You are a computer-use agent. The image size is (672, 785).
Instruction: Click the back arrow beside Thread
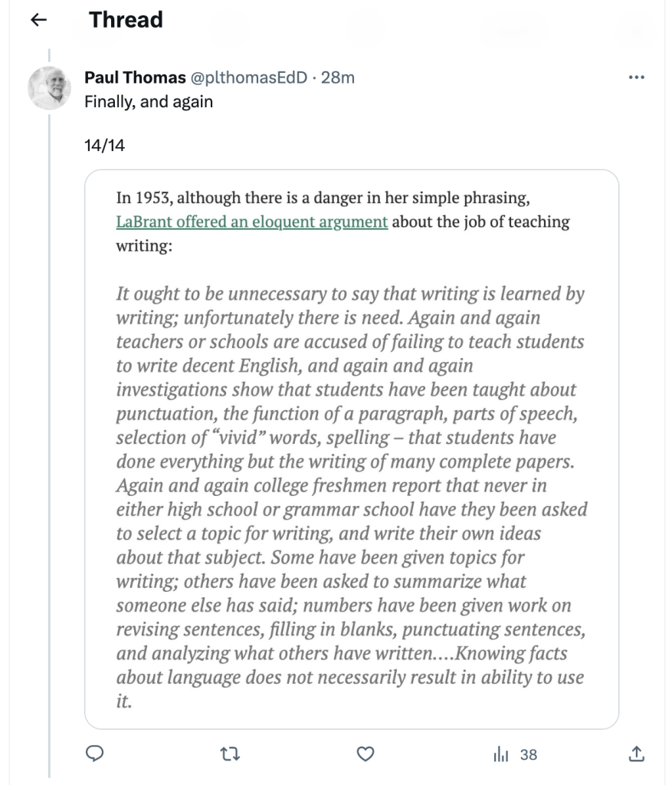pyautogui.click(x=38, y=21)
